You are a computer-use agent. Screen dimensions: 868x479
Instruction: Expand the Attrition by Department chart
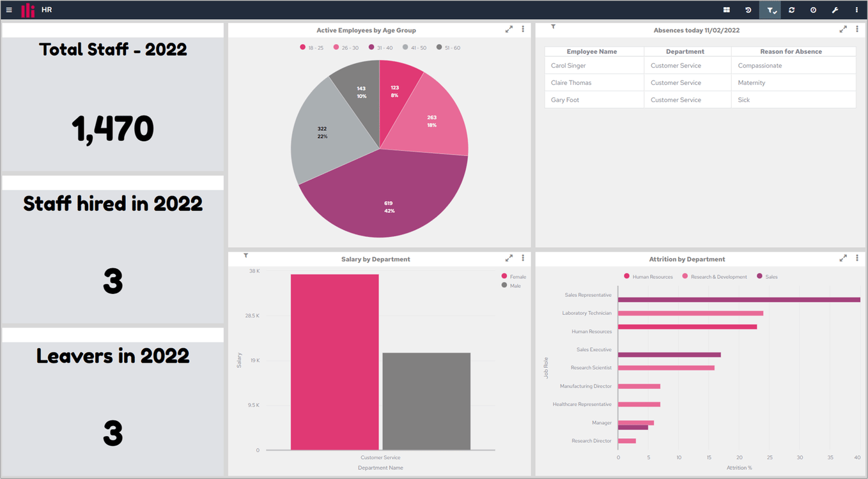pos(843,258)
